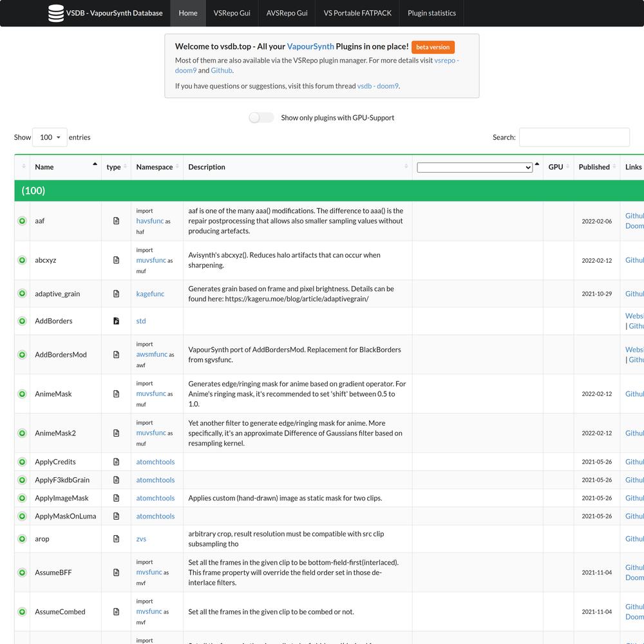Click type icon in arop row
The width and height of the screenshot is (644, 644).
(x=116, y=539)
